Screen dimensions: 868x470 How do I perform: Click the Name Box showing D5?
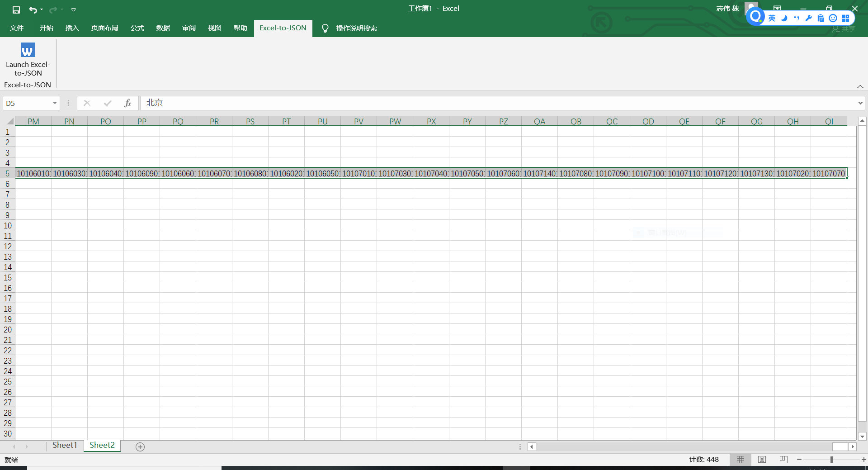[x=27, y=103]
